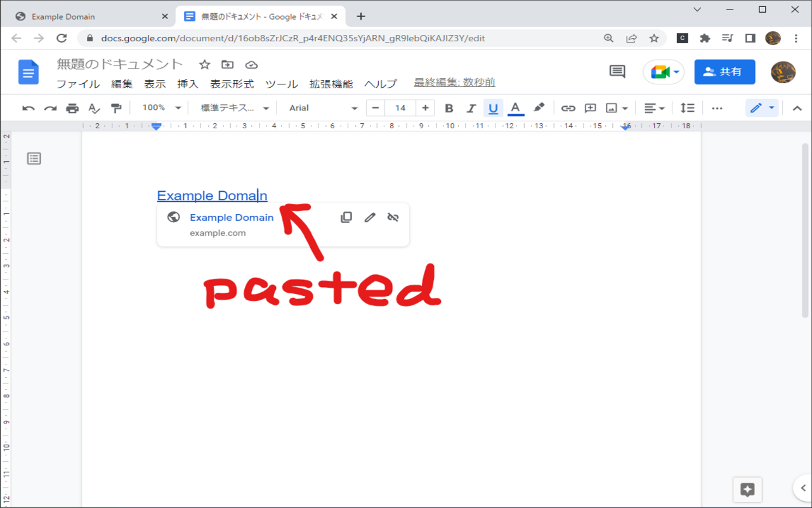
Task: Activate the paint format roller icon
Action: point(115,109)
